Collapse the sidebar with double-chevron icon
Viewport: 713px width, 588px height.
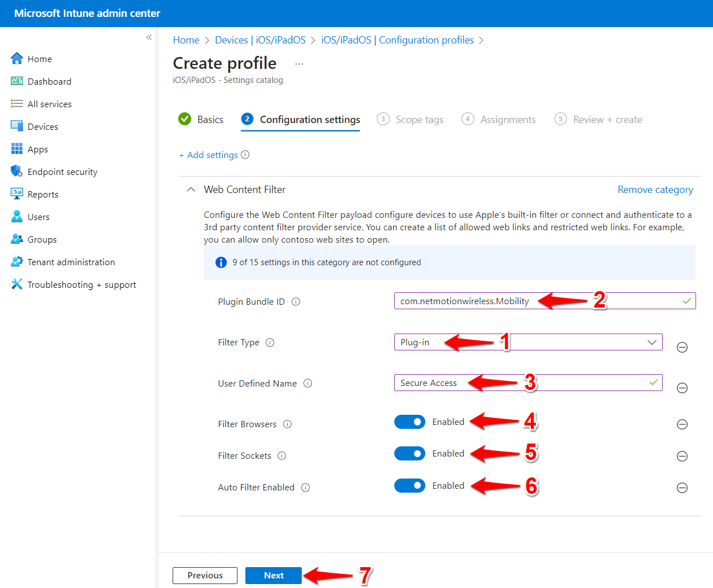tap(149, 37)
